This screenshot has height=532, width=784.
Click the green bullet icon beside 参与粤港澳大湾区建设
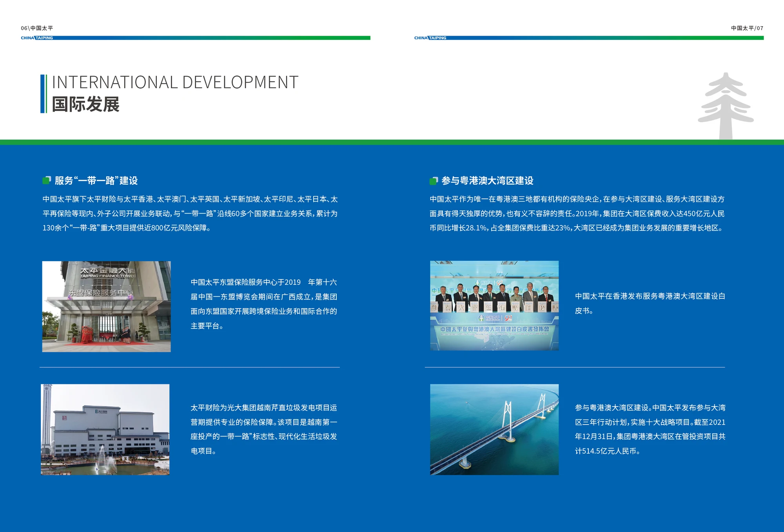pyautogui.click(x=434, y=180)
